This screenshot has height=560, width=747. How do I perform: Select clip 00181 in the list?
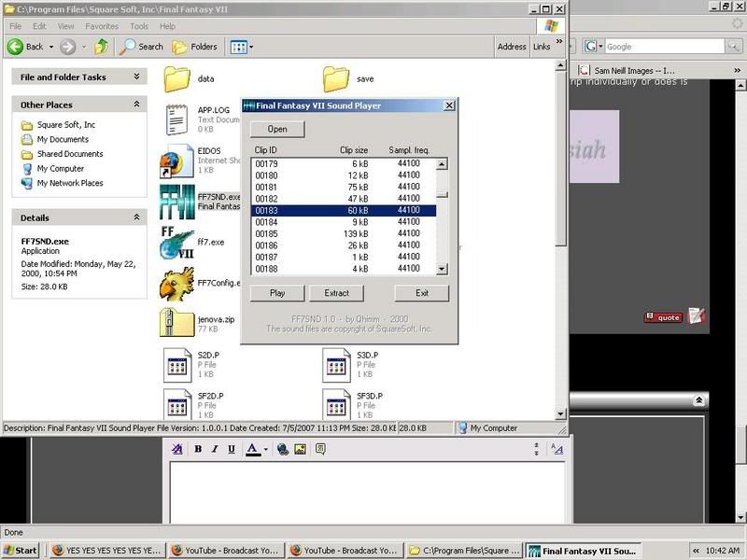pos(343,188)
